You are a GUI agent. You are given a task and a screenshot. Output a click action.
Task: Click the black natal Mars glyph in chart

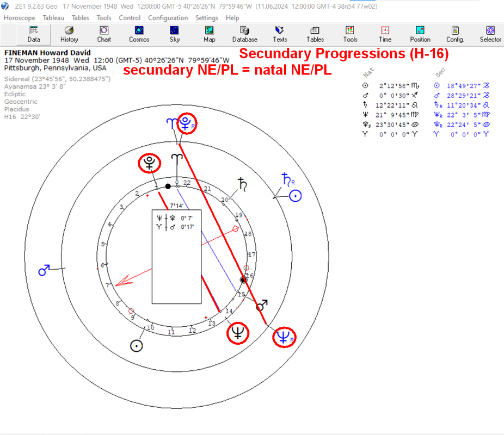coord(262,305)
